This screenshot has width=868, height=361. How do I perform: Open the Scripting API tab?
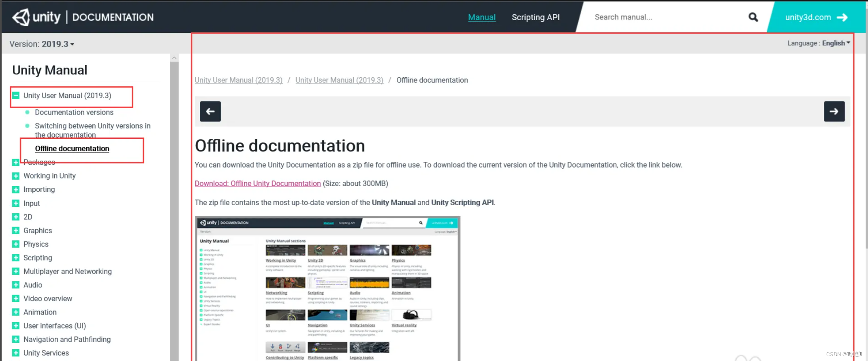[x=535, y=17]
